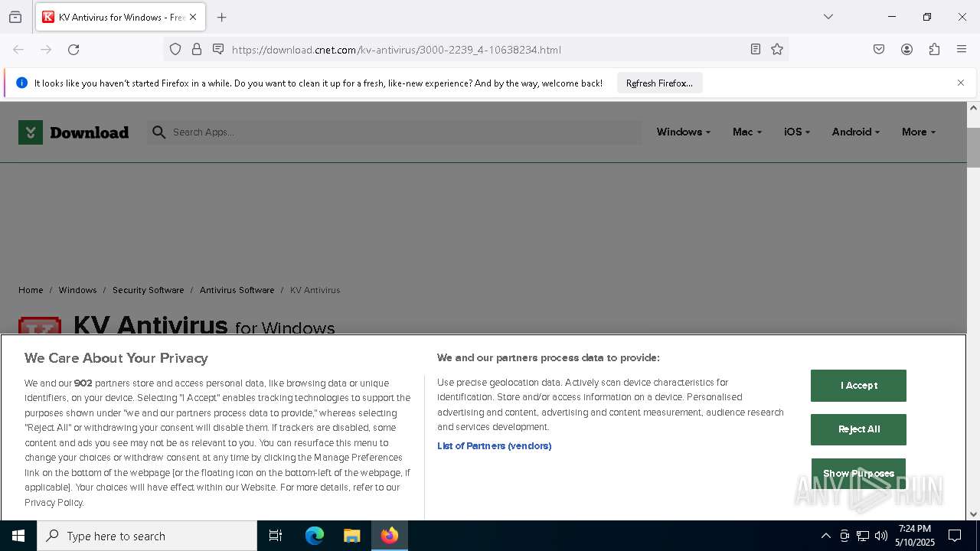Show hidden system tray icons
This screenshot has height=551, width=980.
tap(825, 536)
